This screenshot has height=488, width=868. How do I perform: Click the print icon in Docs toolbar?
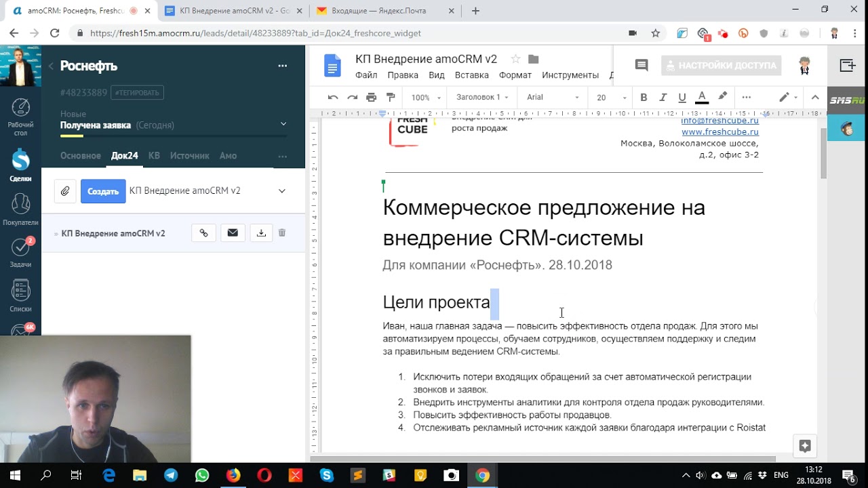coord(371,97)
